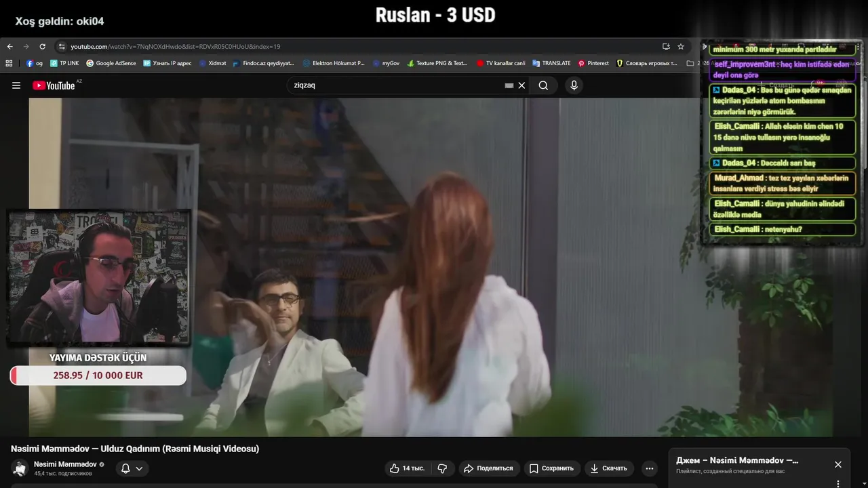The height and width of the screenshot is (488, 868).
Task: Like the video (14 тыс.)
Action: tap(407, 468)
